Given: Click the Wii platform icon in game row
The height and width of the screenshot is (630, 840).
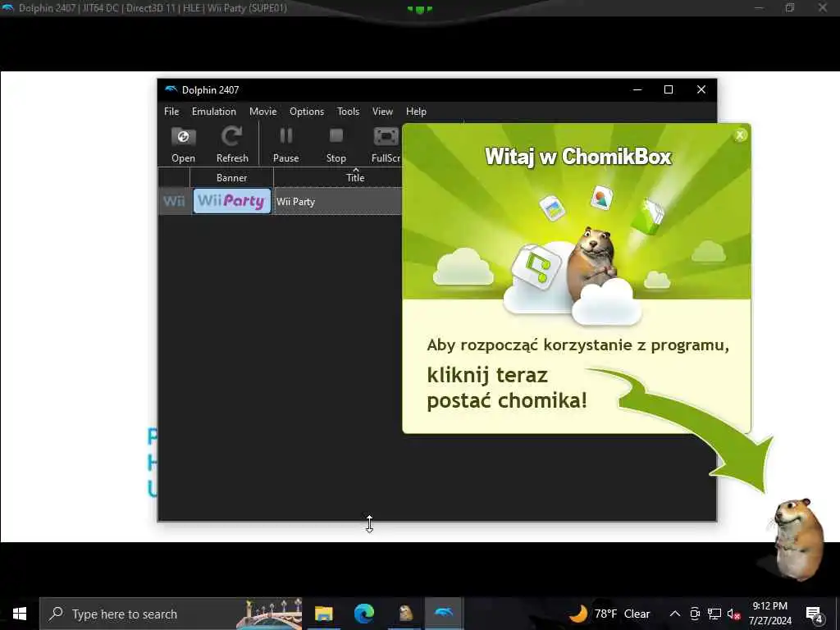Looking at the screenshot, I should 174,201.
